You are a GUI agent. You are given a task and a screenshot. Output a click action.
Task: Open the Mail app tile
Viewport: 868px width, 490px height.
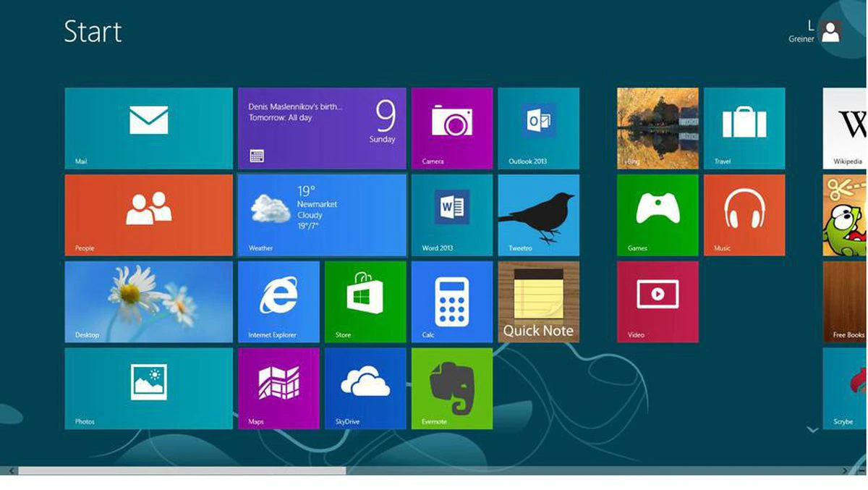148,128
